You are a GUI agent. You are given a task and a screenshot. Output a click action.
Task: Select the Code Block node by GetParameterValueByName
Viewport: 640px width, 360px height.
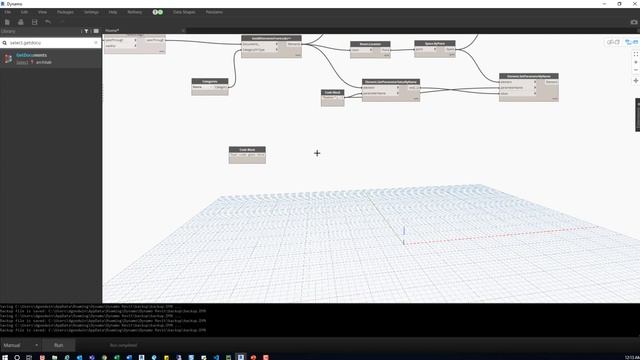[332, 98]
